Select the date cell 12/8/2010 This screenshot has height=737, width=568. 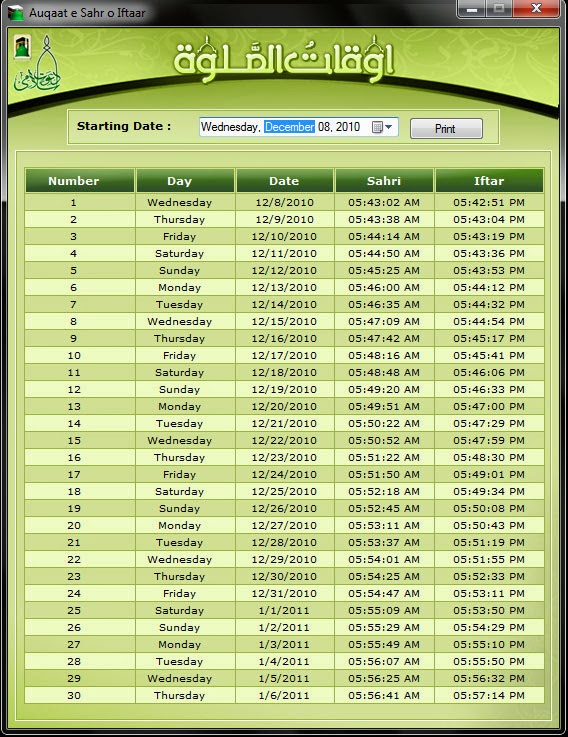click(284, 203)
